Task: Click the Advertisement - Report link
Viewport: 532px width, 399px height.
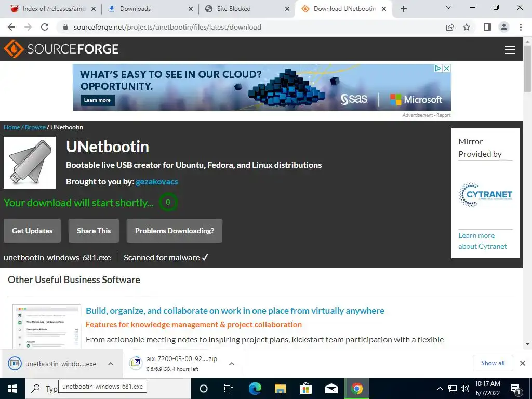Action: pyautogui.click(x=427, y=115)
